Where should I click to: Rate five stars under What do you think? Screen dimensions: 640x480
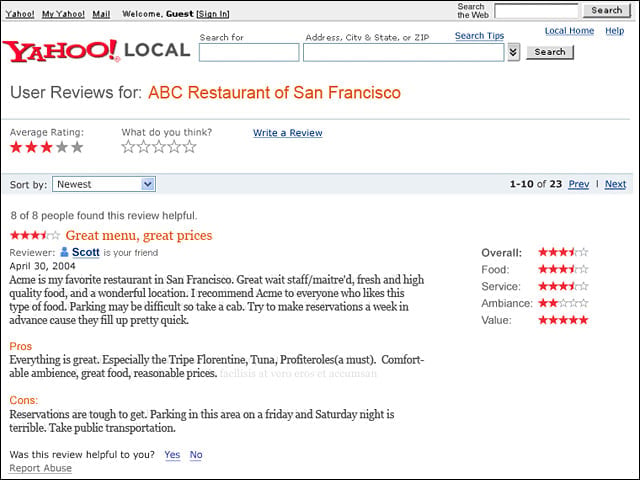(x=189, y=147)
